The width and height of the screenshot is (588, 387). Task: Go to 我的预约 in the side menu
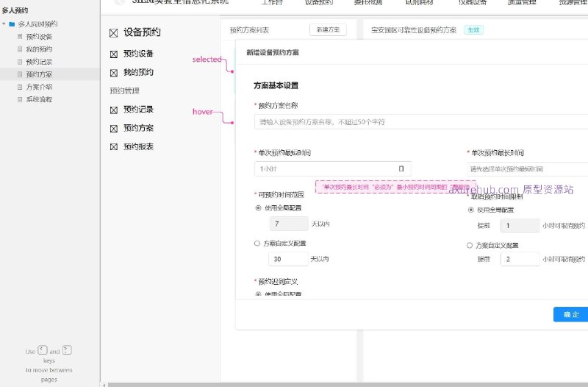tap(138, 72)
